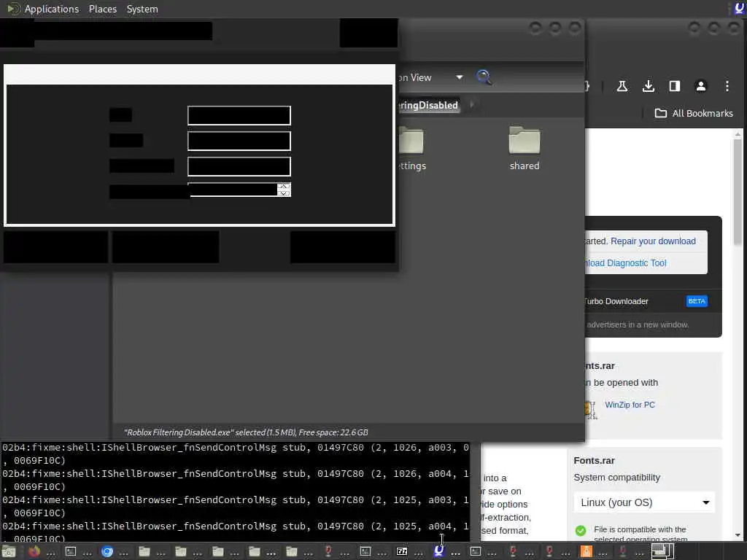Viewport: 747px width, 560px height.
Task: Click the decrease arrow of the dialog spin box
Action: coord(284,192)
